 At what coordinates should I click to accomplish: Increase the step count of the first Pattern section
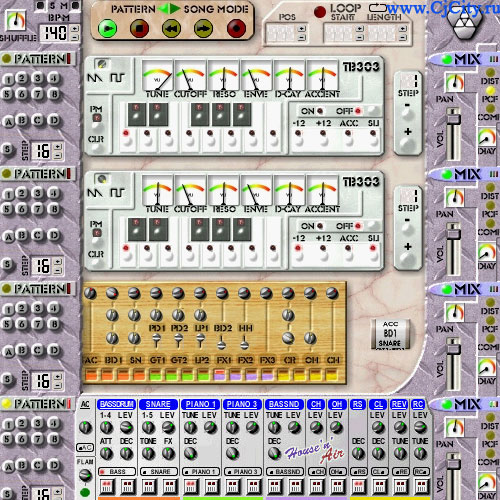[x=58, y=146]
